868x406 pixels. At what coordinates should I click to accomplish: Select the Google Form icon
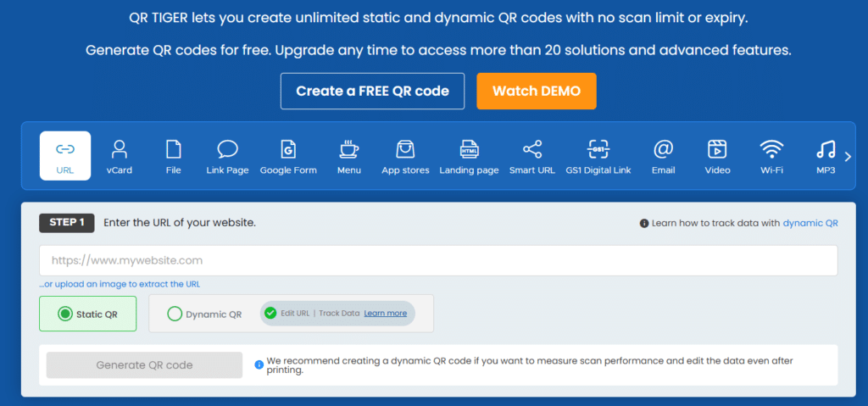tap(288, 149)
